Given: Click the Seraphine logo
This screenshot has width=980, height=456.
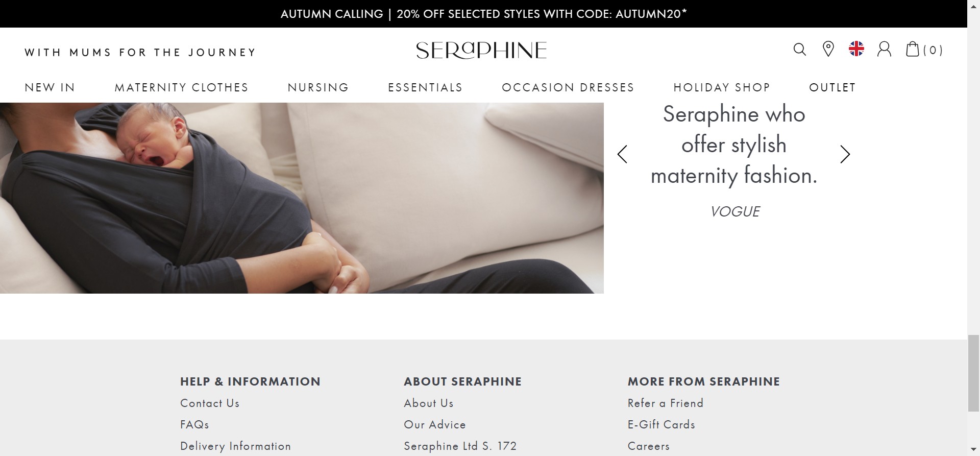Looking at the screenshot, I should [481, 50].
